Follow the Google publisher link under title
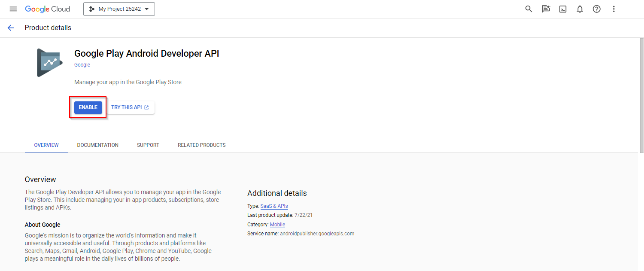644x271 pixels. coord(82,65)
